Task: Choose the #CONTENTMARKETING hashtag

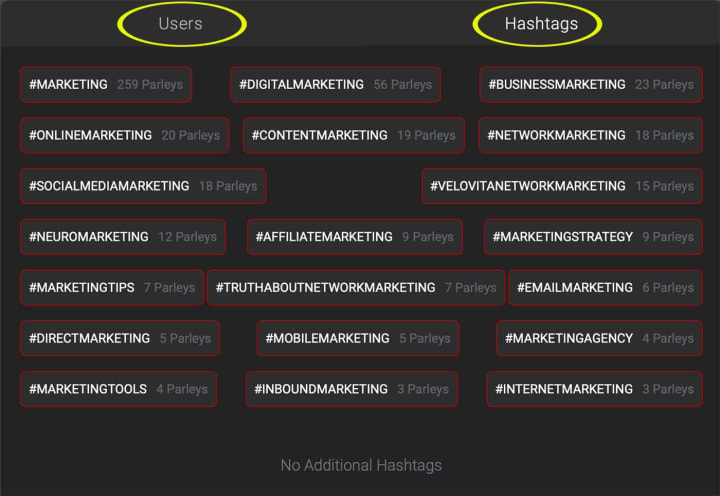Action: click(354, 135)
